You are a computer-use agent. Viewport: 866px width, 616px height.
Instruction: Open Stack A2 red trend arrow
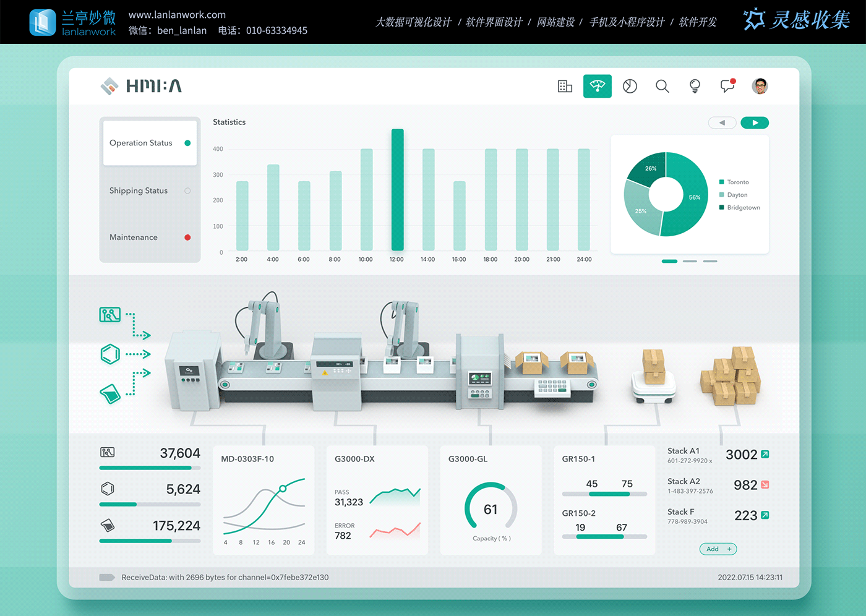click(765, 485)
